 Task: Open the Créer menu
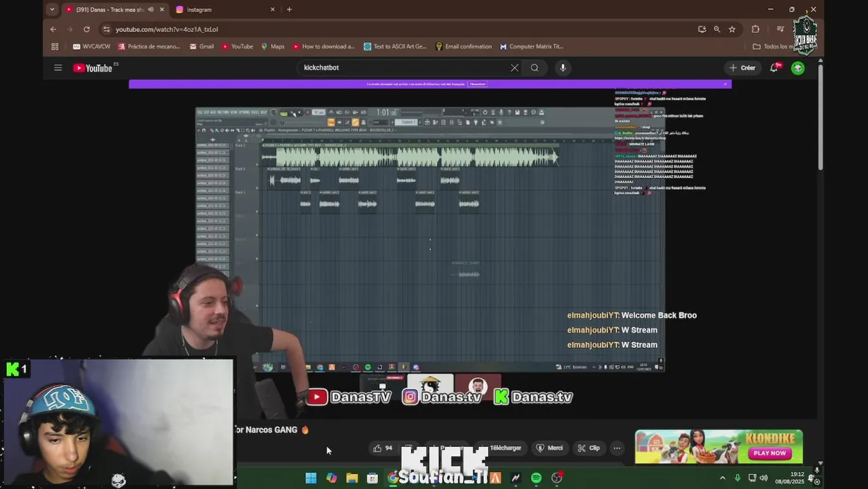(x=742, y=68)
